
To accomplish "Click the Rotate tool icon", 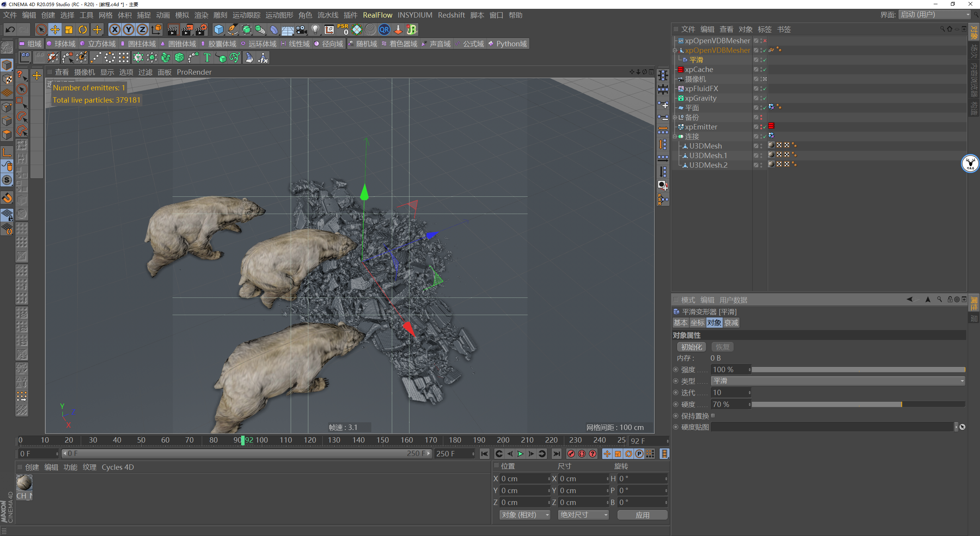I will coord(83,29).
